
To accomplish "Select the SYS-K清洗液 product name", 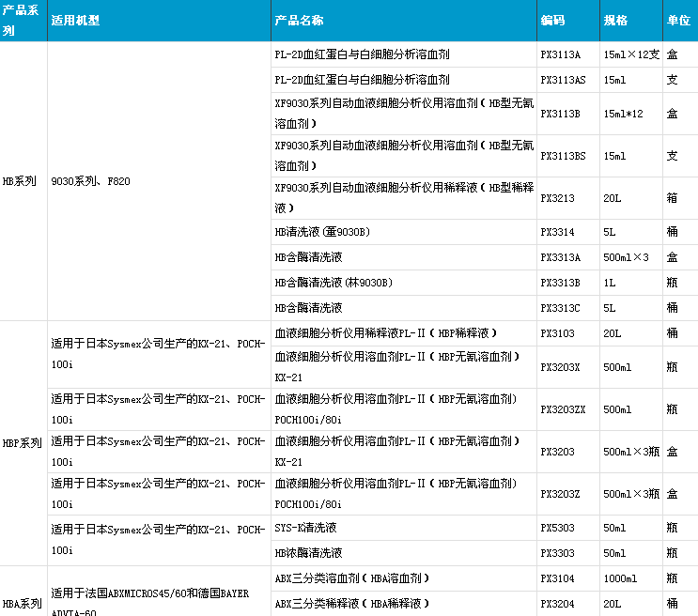I will point(305,528).
